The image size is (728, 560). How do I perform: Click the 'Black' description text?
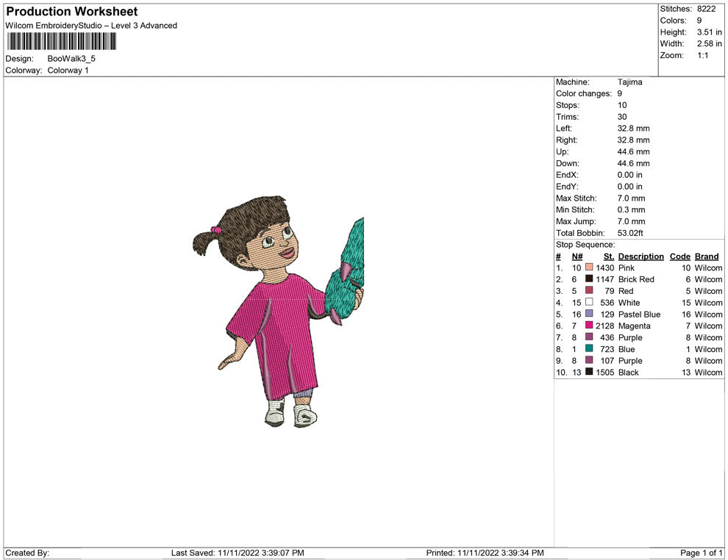coord(629,372)
